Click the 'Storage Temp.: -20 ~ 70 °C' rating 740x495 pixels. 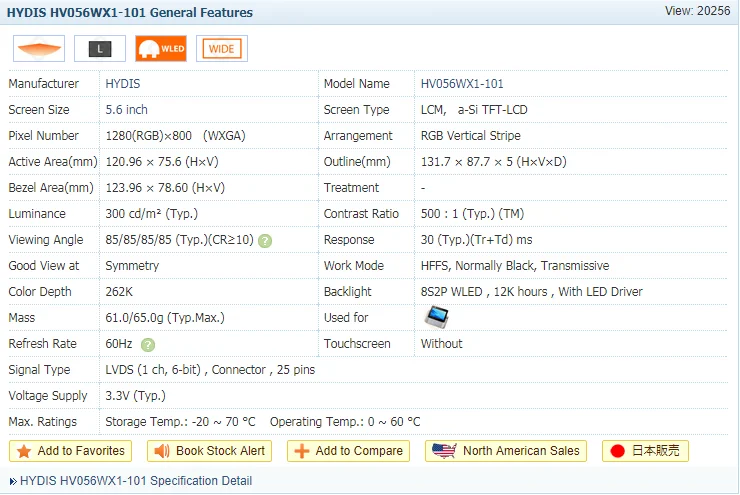(x=180, y=421)
